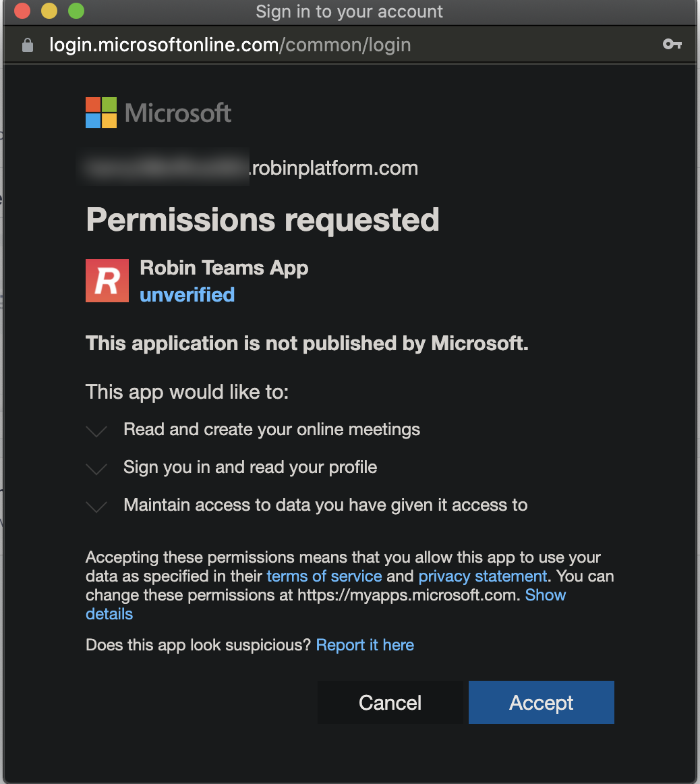
Task: Open the privacy statement link
Action: click(x=482, y=576)
